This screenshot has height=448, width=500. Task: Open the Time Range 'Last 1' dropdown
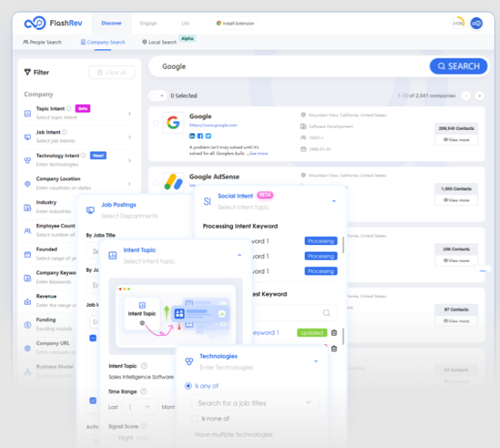point(140,407)
